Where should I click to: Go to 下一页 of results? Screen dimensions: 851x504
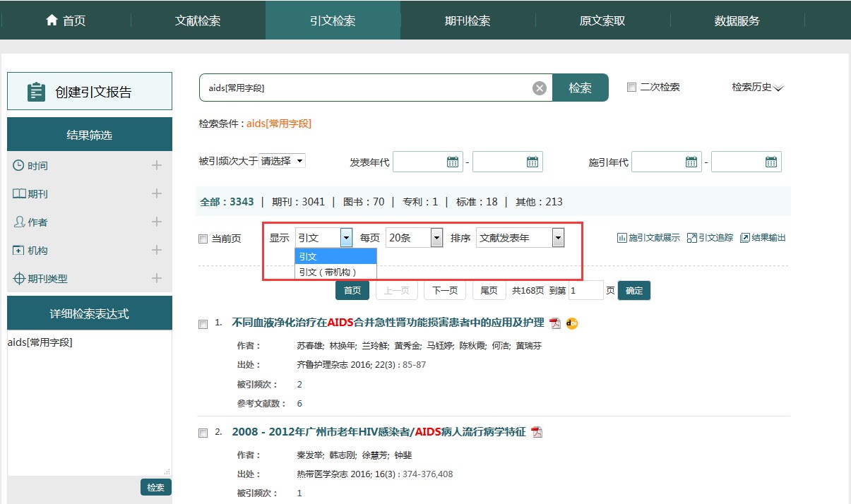pos(445,291)
